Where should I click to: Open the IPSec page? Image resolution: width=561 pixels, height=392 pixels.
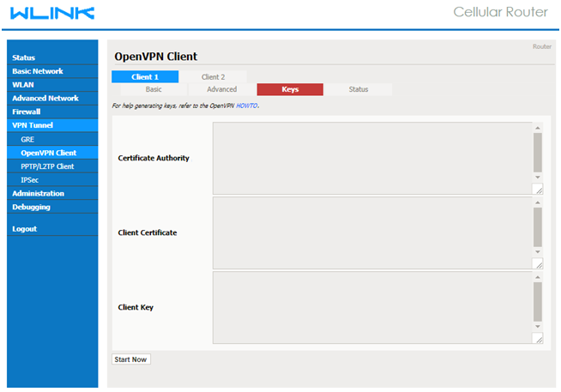(x=52, y=180)
